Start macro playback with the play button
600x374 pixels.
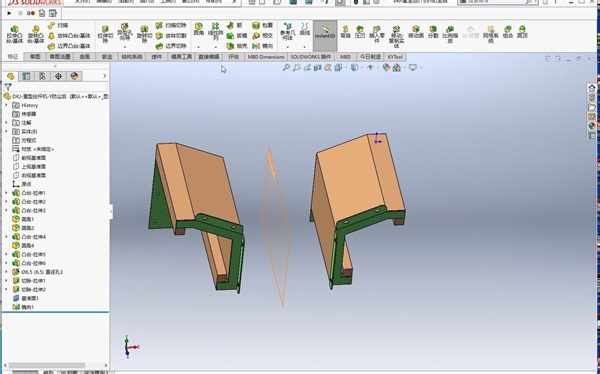[x=10, y=13]
